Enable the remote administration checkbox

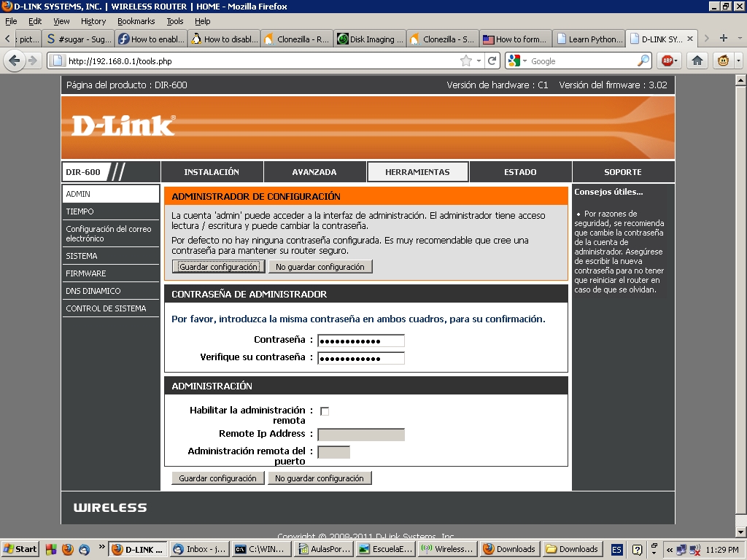pyautogui.click(x=325, y=411)
